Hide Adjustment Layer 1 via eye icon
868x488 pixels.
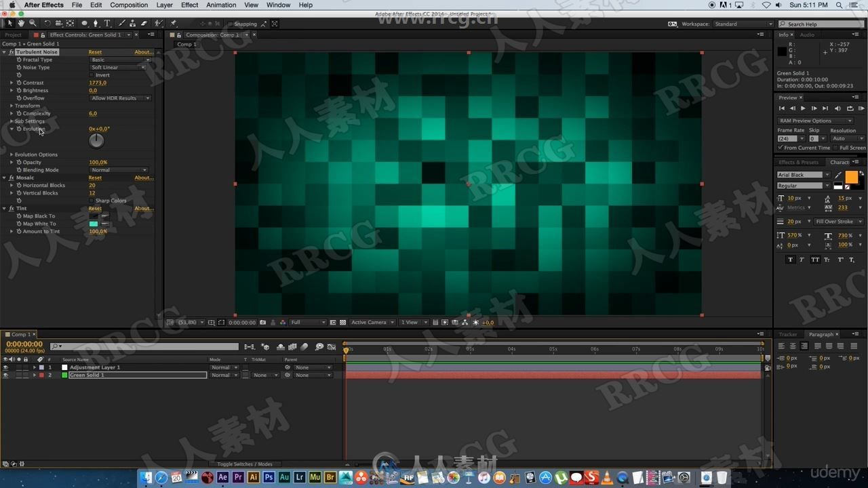coord(5,367)
